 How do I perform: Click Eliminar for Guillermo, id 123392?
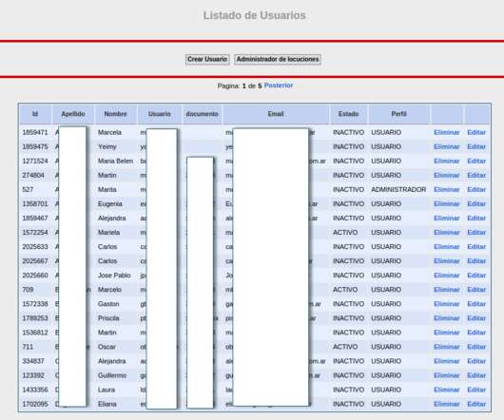446,375
